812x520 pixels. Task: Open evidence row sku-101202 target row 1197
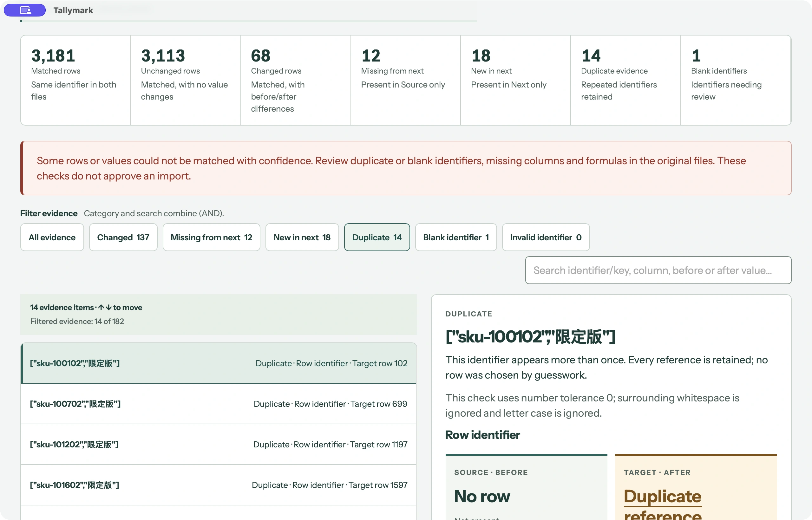[x=219, y=444]
